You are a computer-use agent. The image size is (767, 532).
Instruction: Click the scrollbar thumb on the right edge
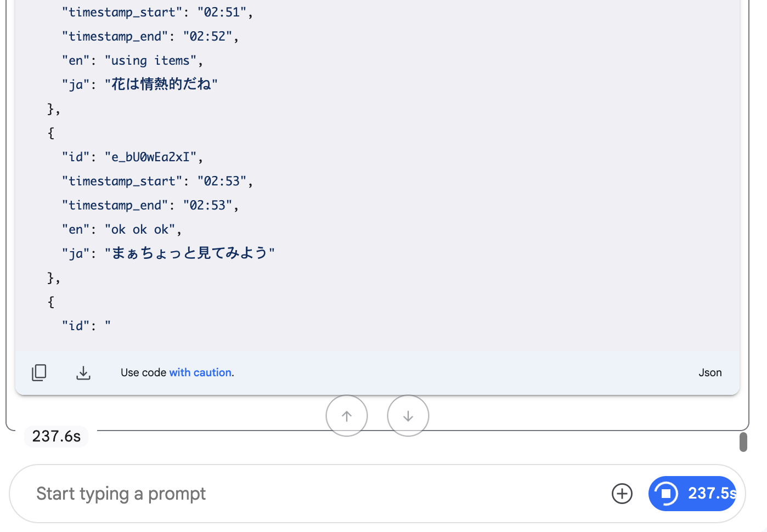[x=743, y=442]
